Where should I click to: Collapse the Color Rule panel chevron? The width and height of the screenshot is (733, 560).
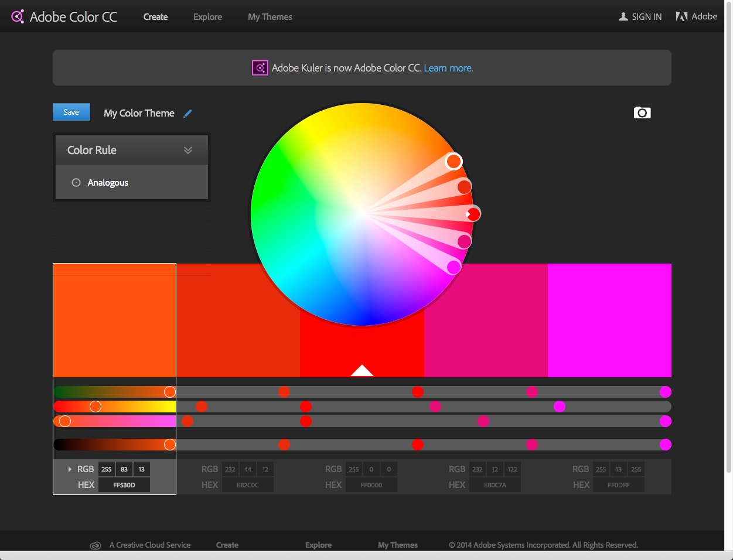tap(188, 150)
